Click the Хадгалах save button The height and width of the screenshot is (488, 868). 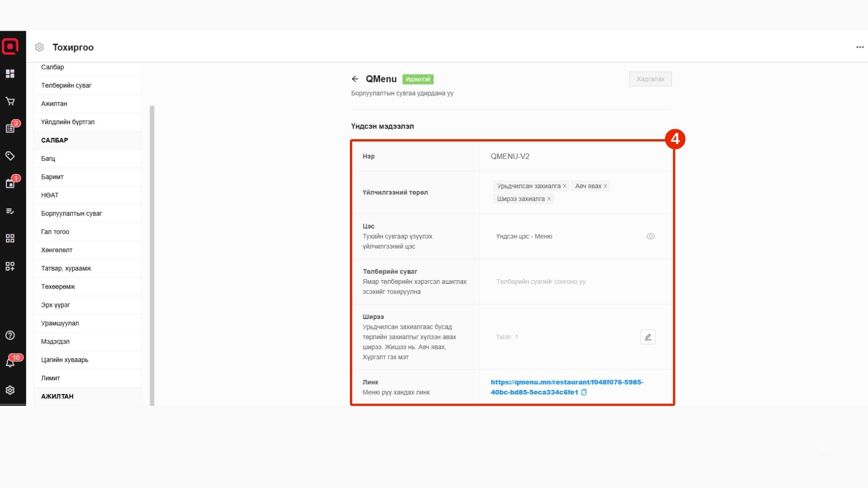tap(650, 79)
